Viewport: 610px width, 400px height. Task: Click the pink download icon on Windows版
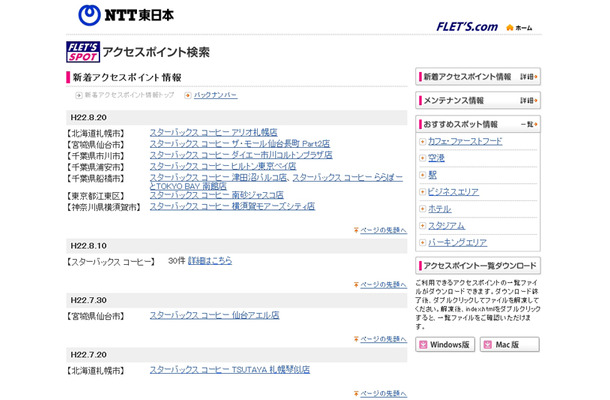(423, 345)
